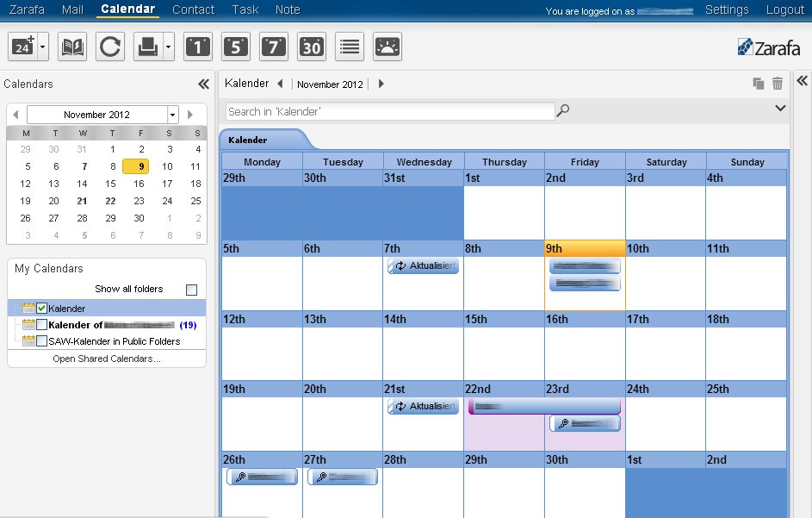Select day 21 in mini calendar
This screenshot has width=812, height=518.
click(82, 201)
